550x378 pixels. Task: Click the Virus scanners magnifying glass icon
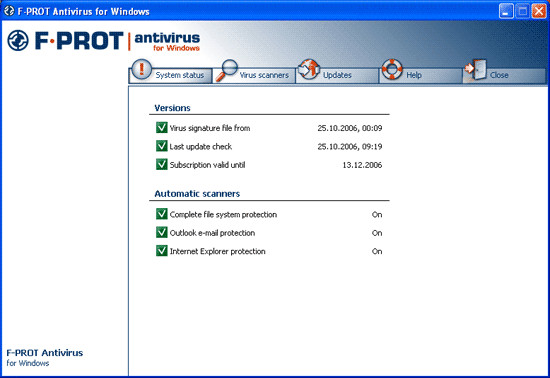tap(227, 70)
